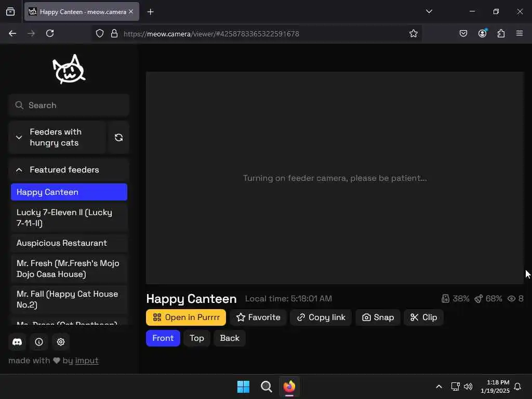532x399 pixels.
Task: Open the settings gear in sidebar
Action: [x=61, y=342]
